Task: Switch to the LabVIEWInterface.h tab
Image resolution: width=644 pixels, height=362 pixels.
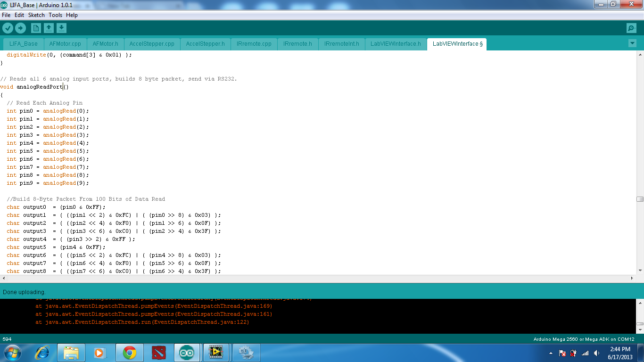Action: point(396,44)
